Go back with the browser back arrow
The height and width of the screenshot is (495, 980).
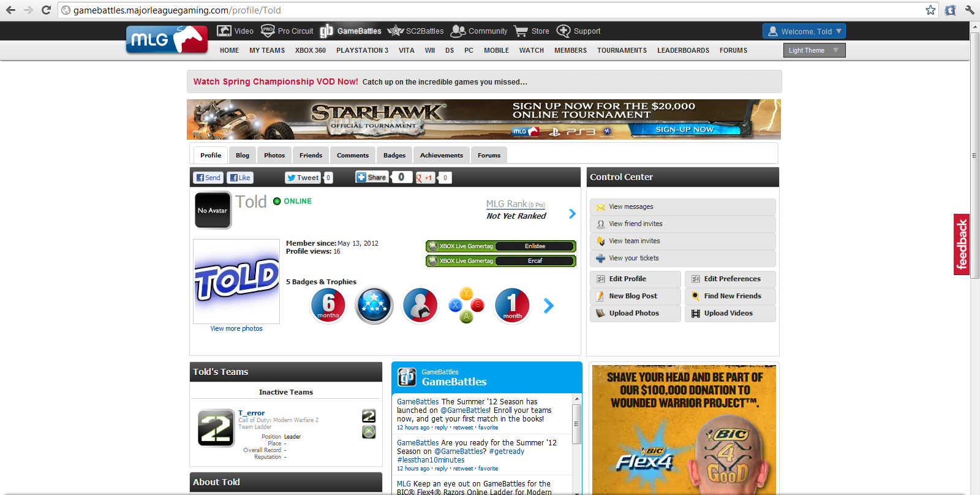10,10
